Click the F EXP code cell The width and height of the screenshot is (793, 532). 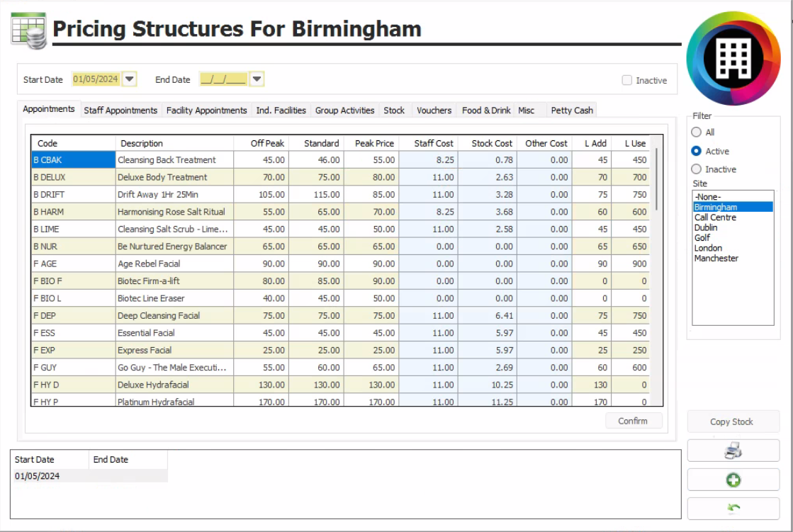(x=73, y=350)
